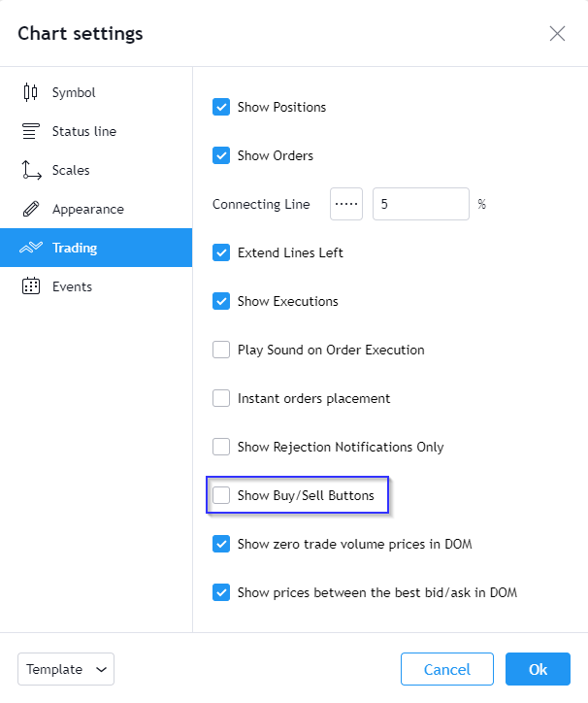Click the Events calendar icon
The image size is (588, 703).
(31, 286)
